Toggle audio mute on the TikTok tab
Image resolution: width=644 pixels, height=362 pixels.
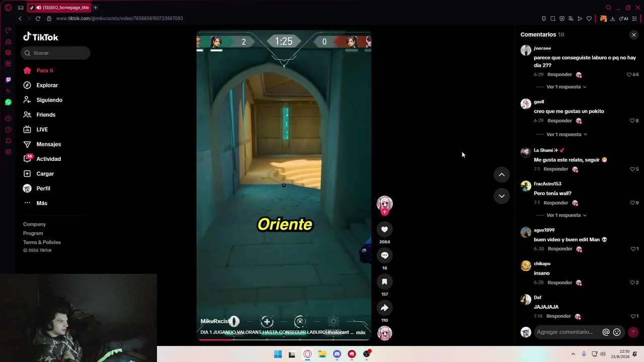[39, 8]
